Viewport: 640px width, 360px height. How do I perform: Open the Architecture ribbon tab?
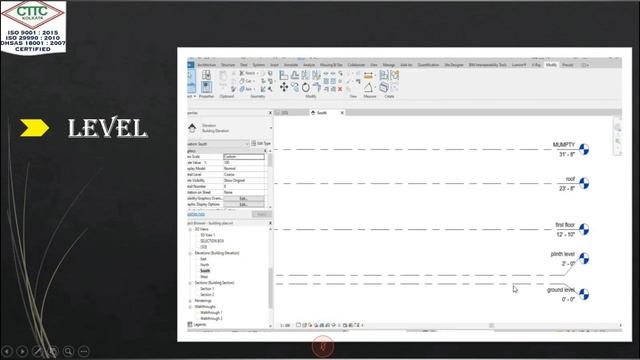click(207, 65)
